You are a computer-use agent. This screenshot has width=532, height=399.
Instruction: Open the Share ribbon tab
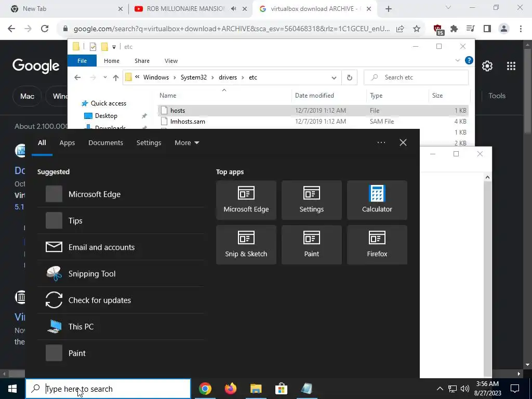coord(142,61)
